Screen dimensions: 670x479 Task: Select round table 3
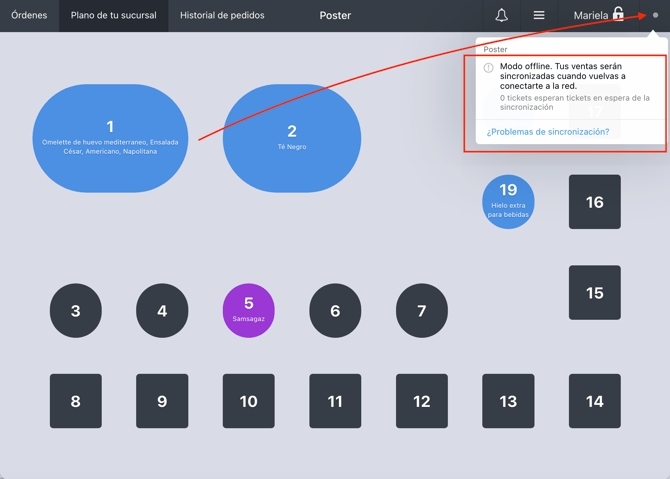76,310
